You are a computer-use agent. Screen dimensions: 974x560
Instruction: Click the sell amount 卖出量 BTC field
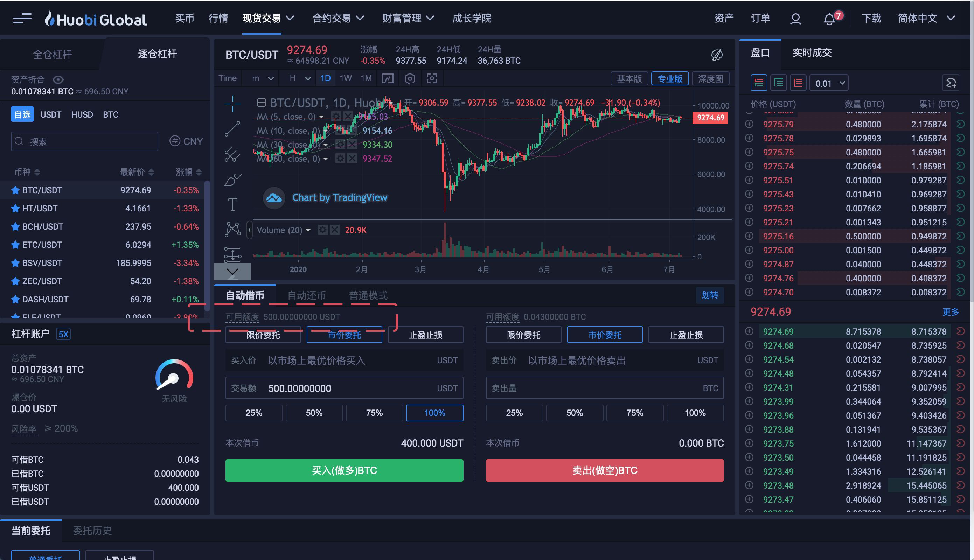tap(605, 388)
